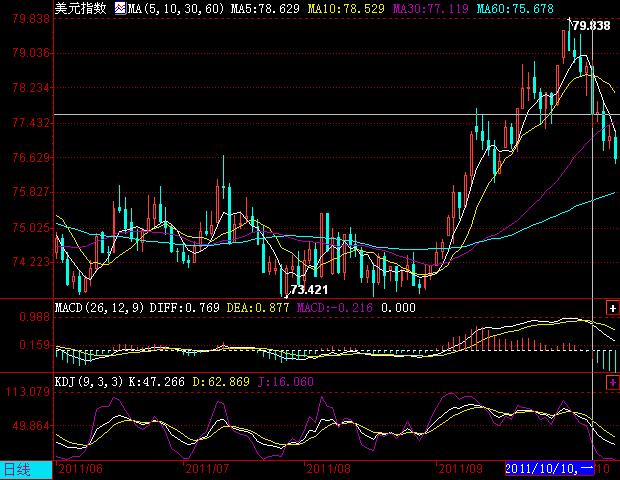Click the MA10:78.529 value
The height and width of the screenshot is (480, 620).
pos(346,8)
